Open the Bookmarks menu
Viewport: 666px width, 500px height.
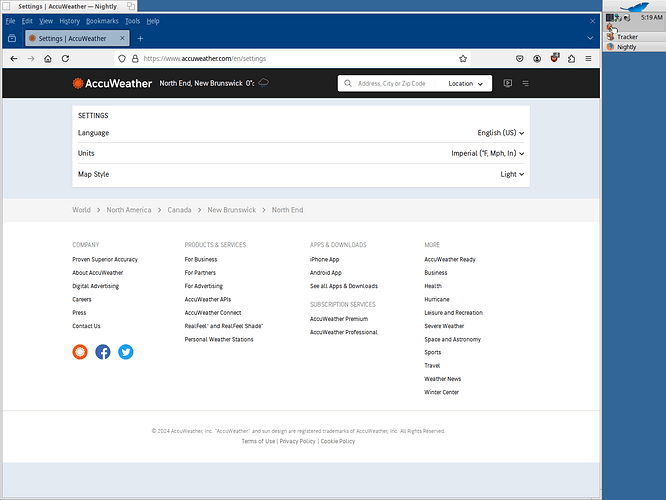pos(102,21)
